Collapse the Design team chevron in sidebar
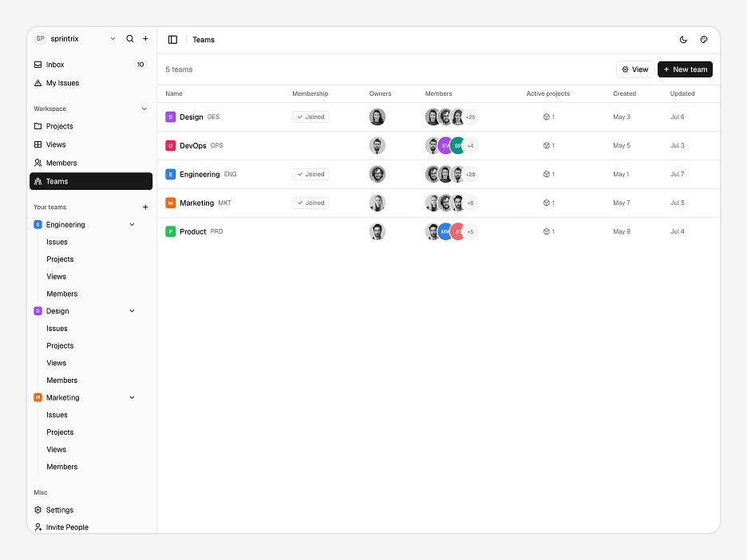Image resolution: width=747 pixels, height=560 pixels. click(132, 311)
